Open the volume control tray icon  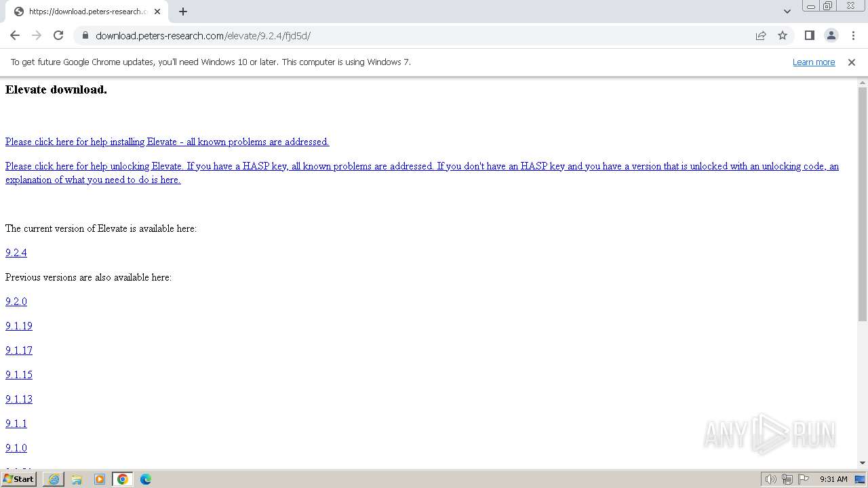coord(770,479)
